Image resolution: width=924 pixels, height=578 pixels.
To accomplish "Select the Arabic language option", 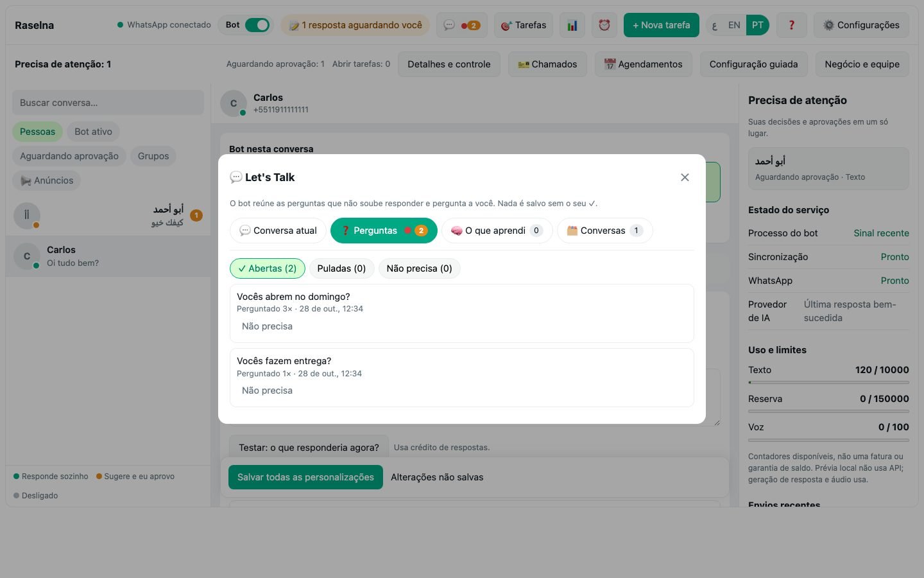I will (715, 26).
